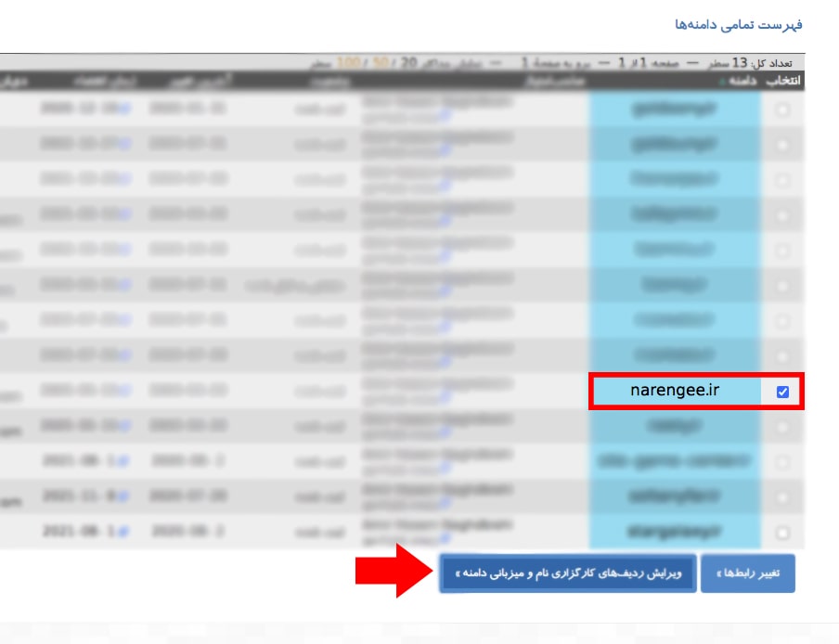
Task: Click the go-to-page number field
Action: (x=525, y=64)
